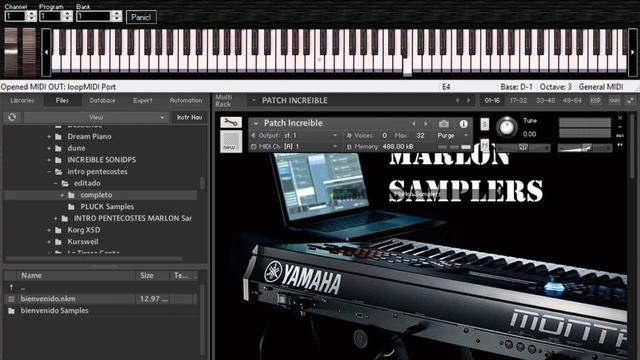This screenshot has height=360, width=640.
Task: Switch to the Libraries tab
Action: click(22, 100)
